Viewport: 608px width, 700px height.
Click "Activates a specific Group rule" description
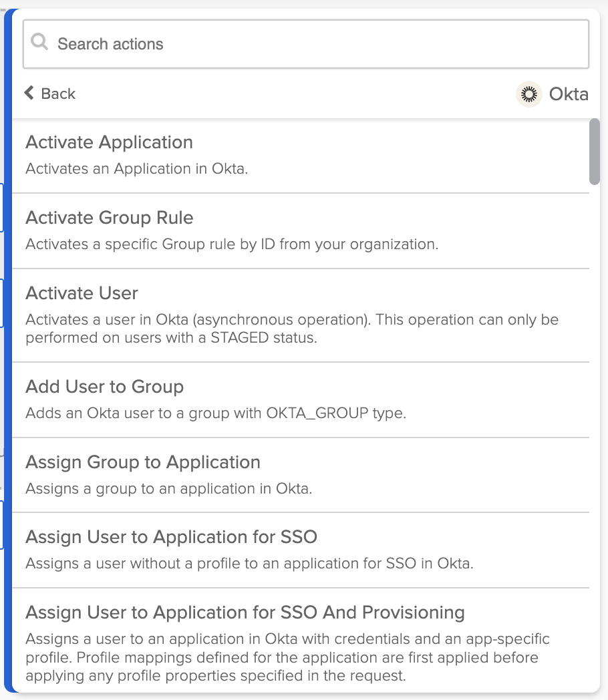click(x=231, y=244)
